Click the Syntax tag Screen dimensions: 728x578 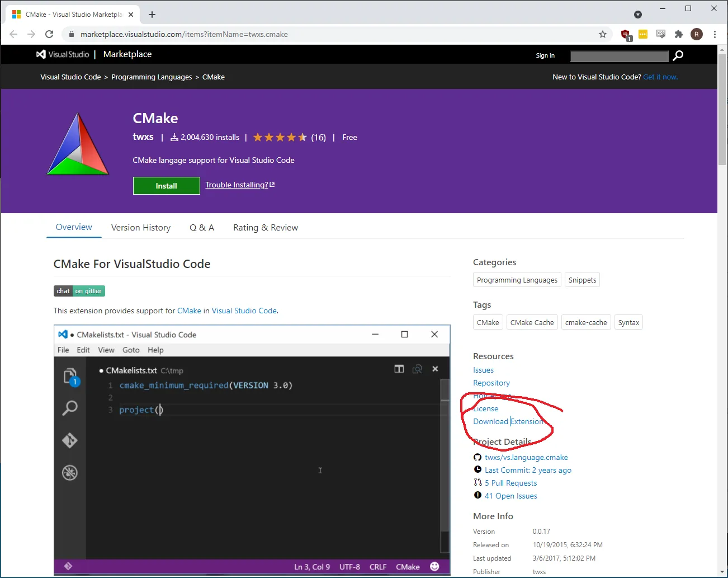[628, 323]
